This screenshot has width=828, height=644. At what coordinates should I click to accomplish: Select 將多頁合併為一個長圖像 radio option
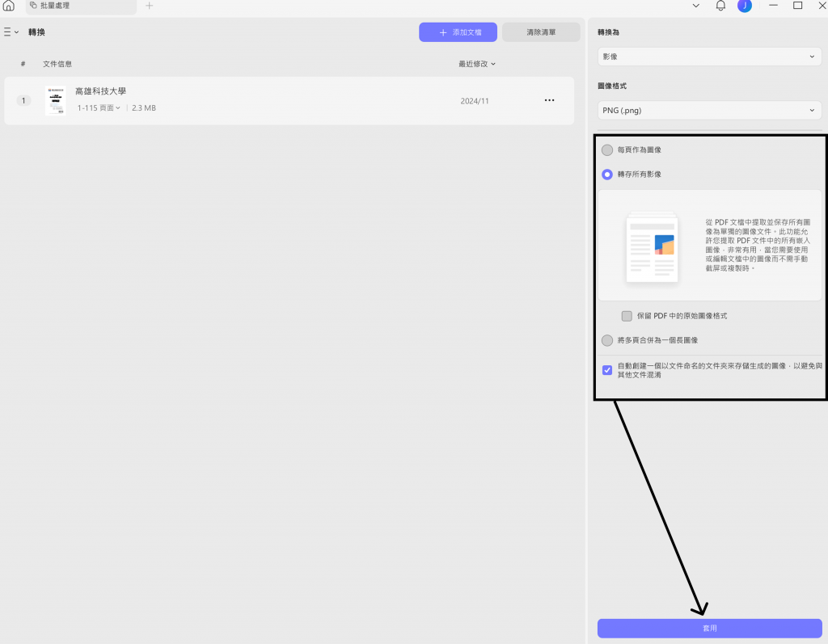tap(607, 340)
